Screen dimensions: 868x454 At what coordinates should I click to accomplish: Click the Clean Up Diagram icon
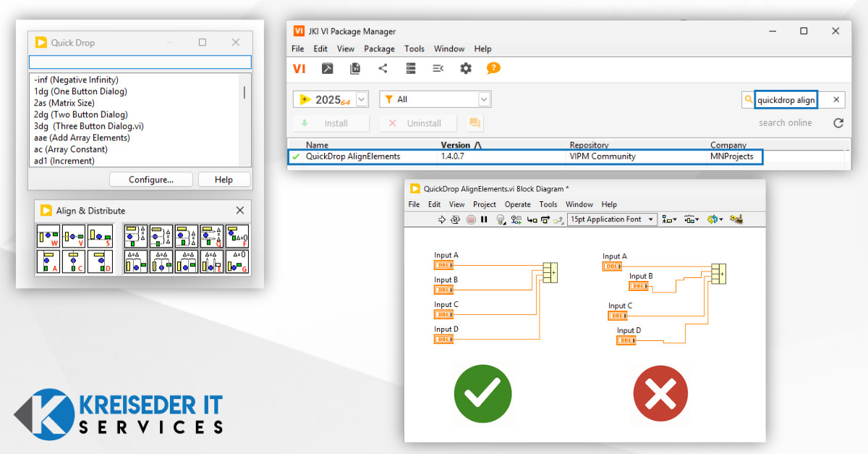coord(736,219)
